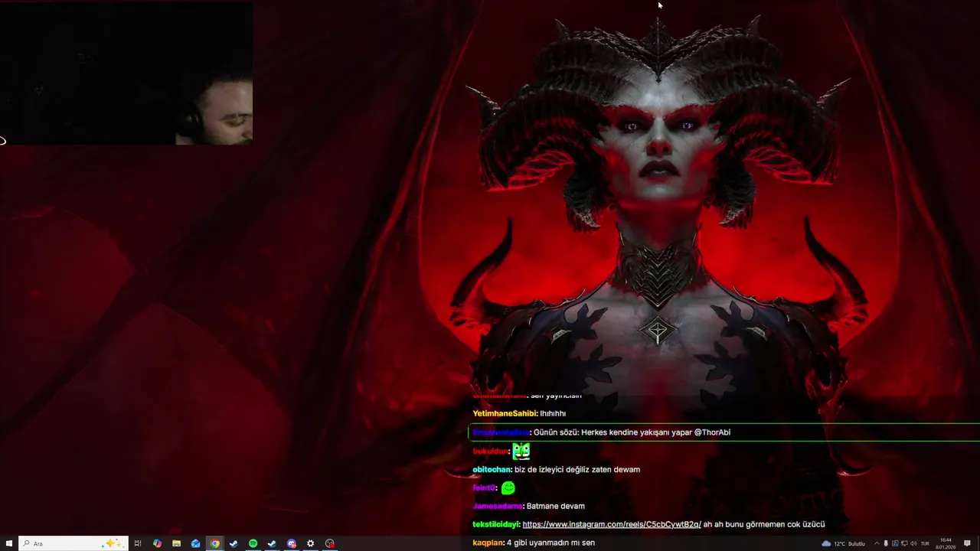This screenshot has height=551, width=980.
Task: Open Steam icon between Spotify and Discord
Action: coord(272,543)
